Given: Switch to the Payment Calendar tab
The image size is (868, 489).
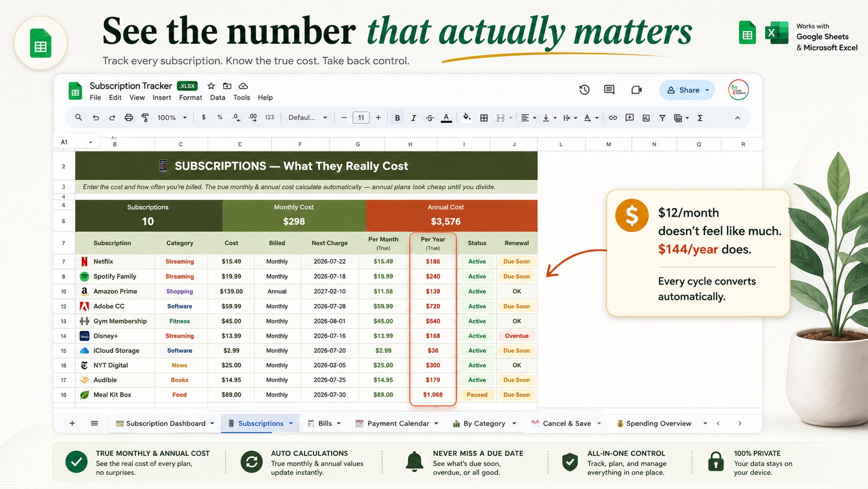Looking at the screenshot, I should coord(397,424).
